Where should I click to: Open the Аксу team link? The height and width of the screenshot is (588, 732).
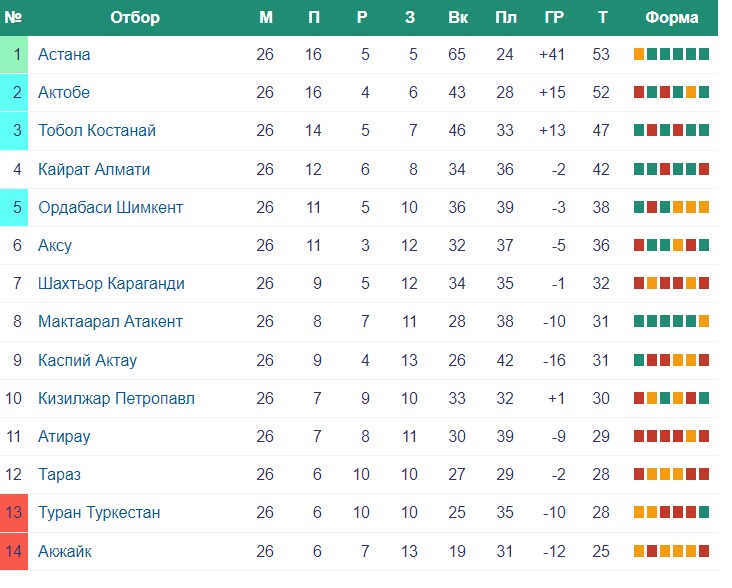pyautogui.click(x=55, y=245)
